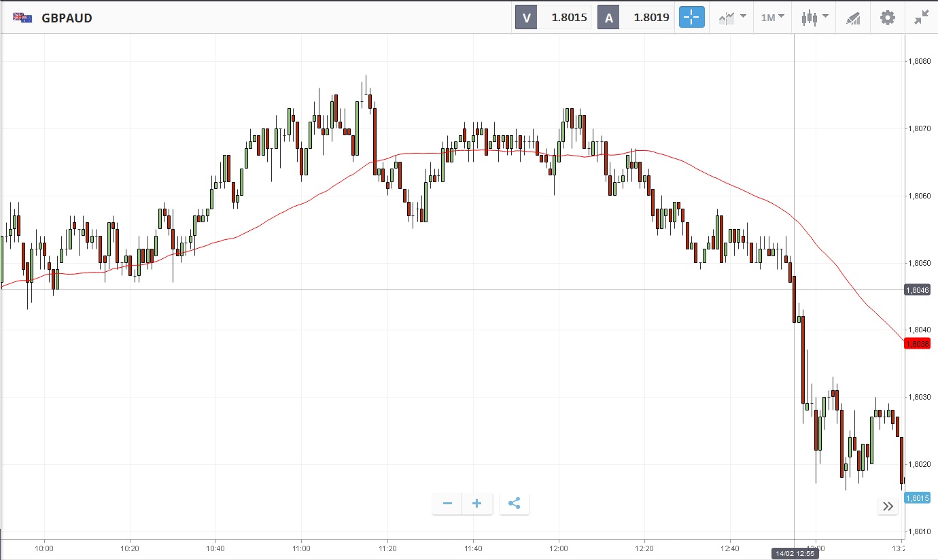Open chart settings gear
Screen dimensions: 938x560
tap(888, 18)
